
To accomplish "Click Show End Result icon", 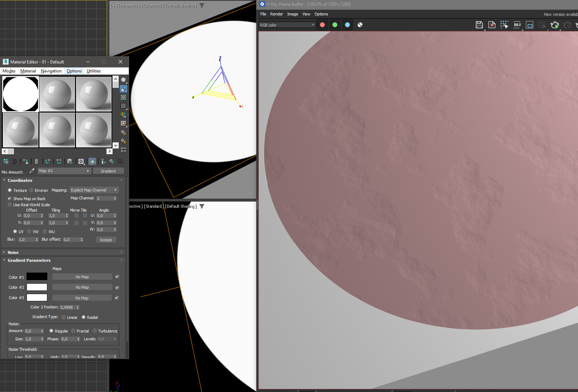I will click(103, 161).
